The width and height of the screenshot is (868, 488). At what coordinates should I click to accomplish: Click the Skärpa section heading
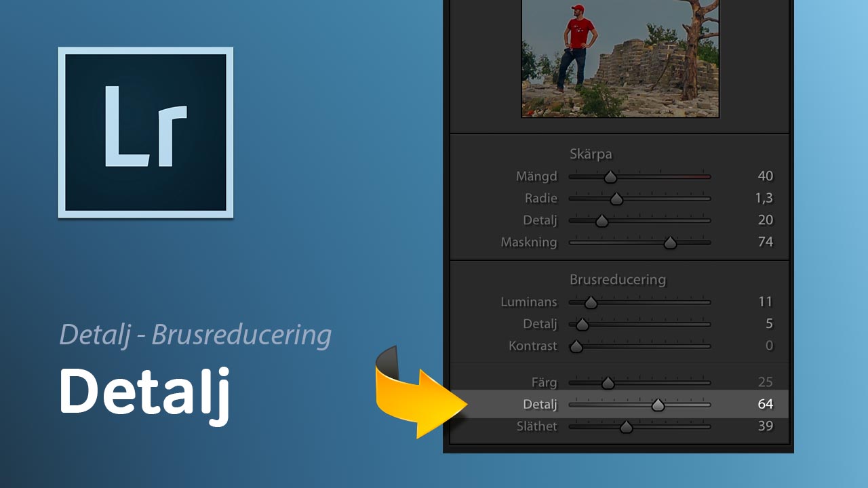(591, 155)
